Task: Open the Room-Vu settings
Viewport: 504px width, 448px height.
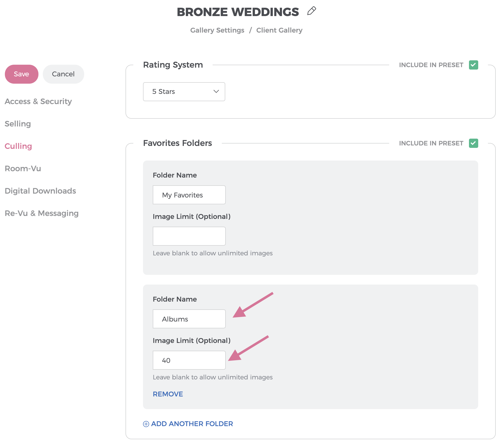Action: coord(23,169)
